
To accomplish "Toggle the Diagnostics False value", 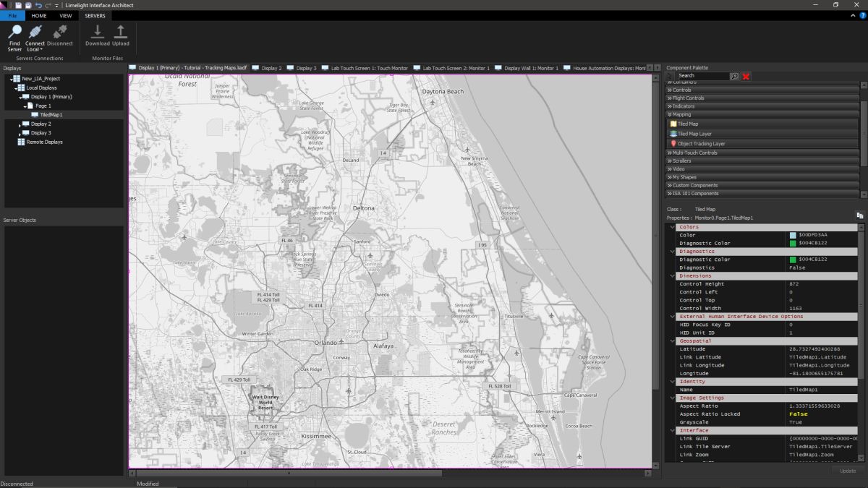I will [x=796, y=267].
